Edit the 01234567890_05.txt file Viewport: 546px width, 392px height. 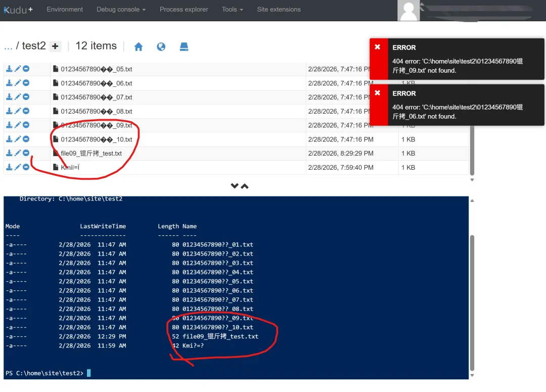point(17,69)
